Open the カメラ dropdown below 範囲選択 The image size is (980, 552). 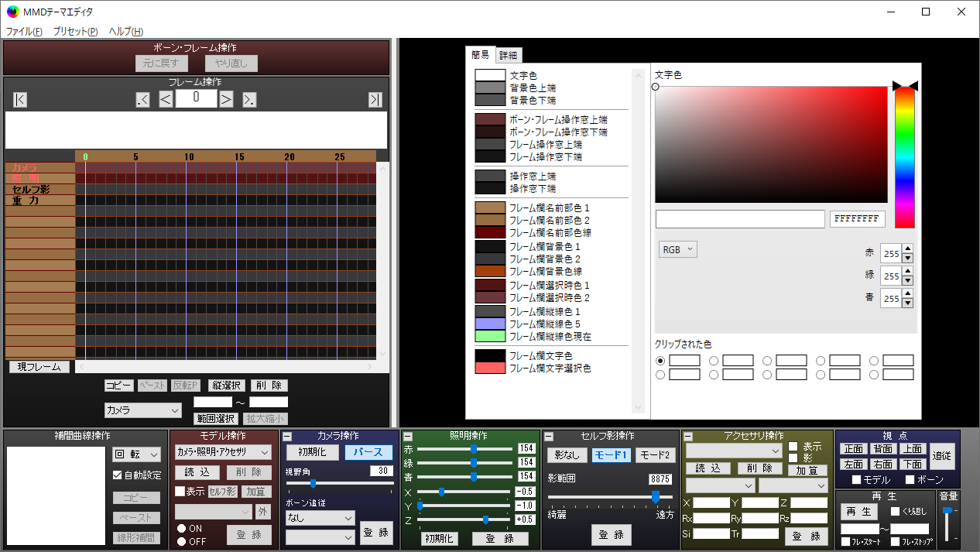point(142,410)
